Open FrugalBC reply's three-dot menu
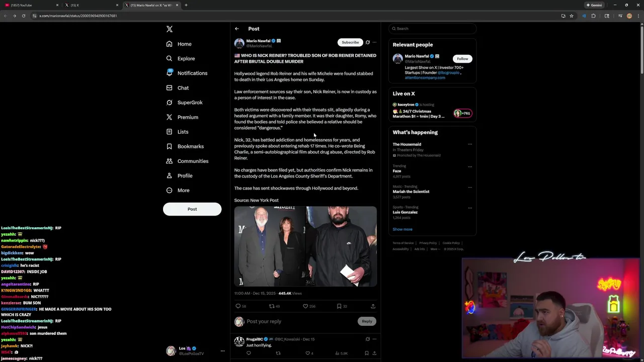 tap(374, 339)
